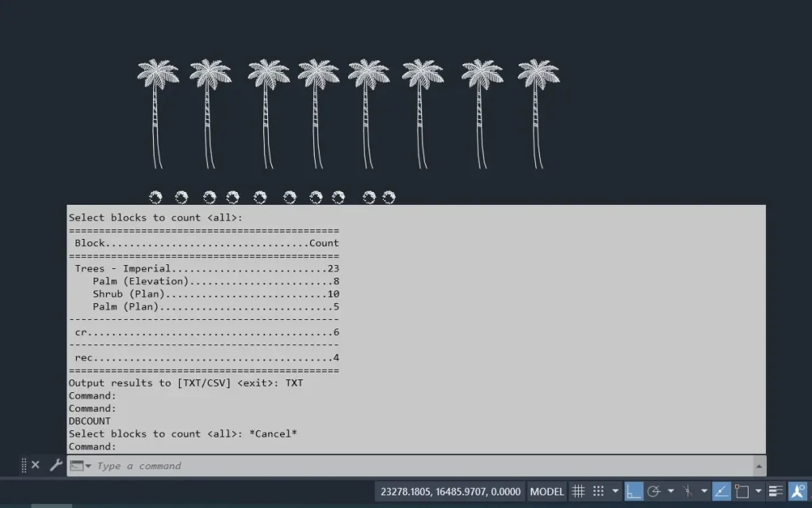Viewport: 812px width, 508px height.
Task: Click the DBCOUNT command history line
Action: 90,421
